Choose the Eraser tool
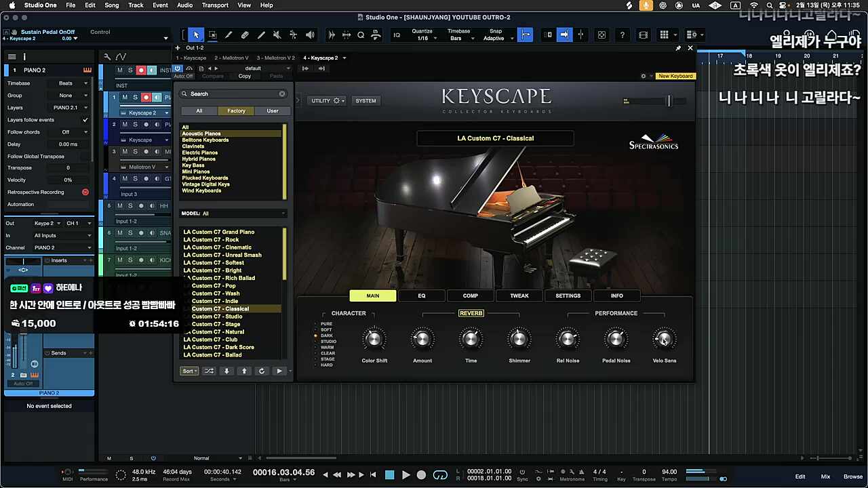Image resolution: width=868 pixels, height=488 pixels. [x=245, y=35]
